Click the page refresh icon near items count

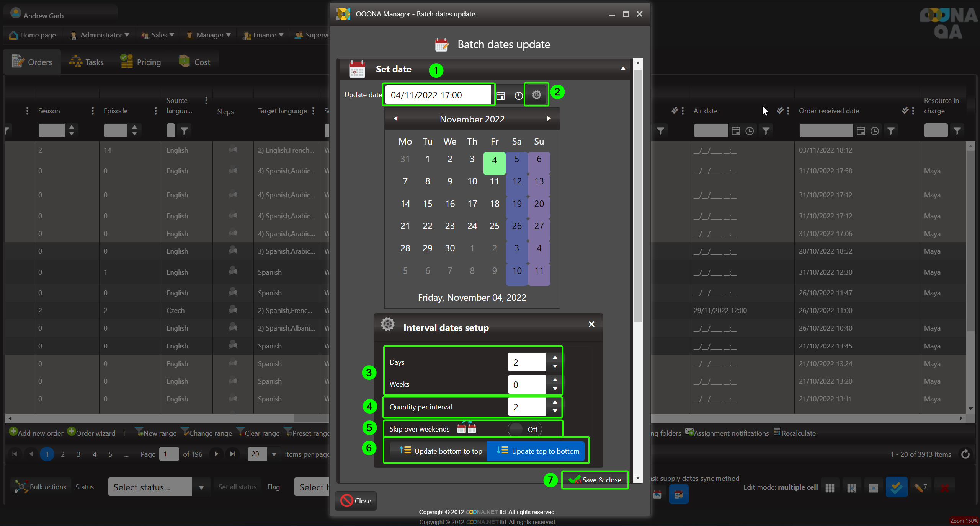click(x=965, y=454)
